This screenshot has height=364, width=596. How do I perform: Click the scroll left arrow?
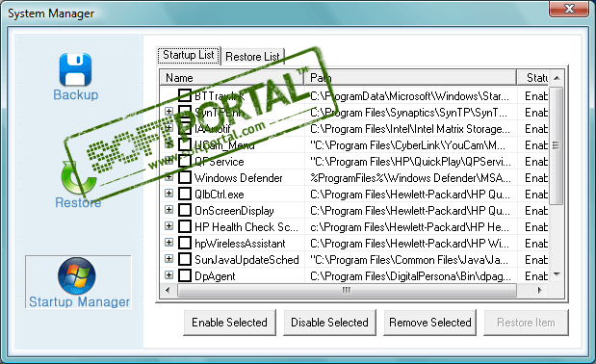click(168, 290)
